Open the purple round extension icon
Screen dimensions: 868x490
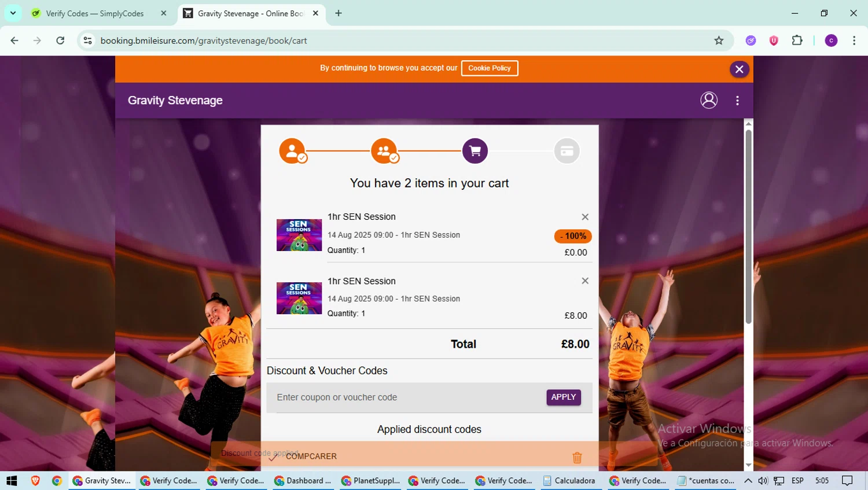[751, 40]
